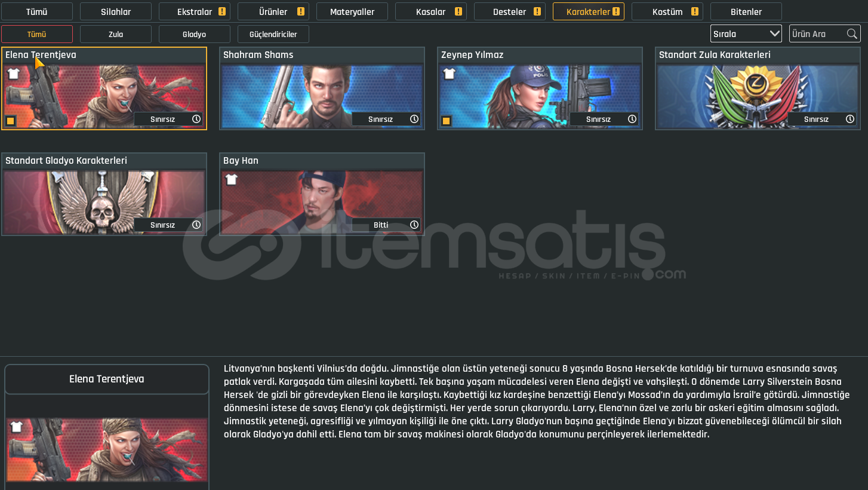Go to the Bitenler tab

click(746, 11)
